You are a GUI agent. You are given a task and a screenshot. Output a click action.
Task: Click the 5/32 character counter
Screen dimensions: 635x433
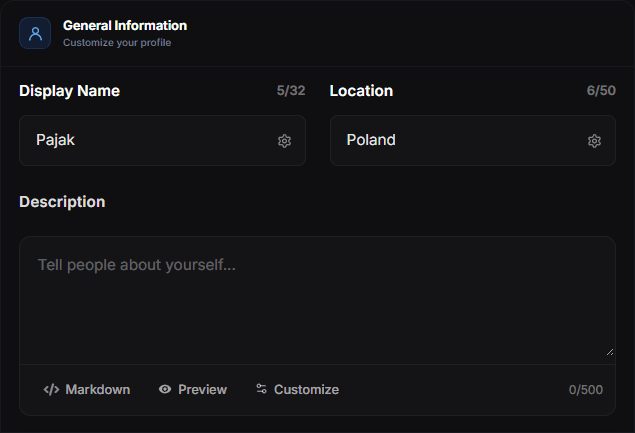point(291,91)
